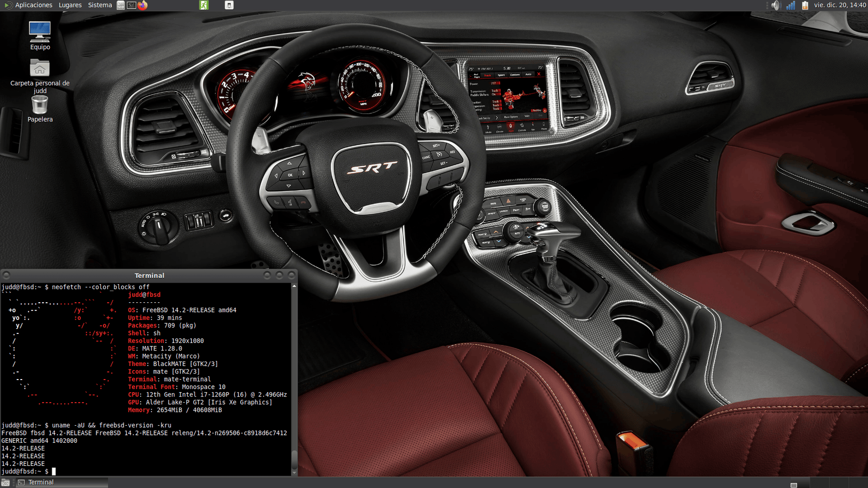Click the terminal scrollbar up arrow
Screen dimensions: 868x488
(x=294, y=286)
